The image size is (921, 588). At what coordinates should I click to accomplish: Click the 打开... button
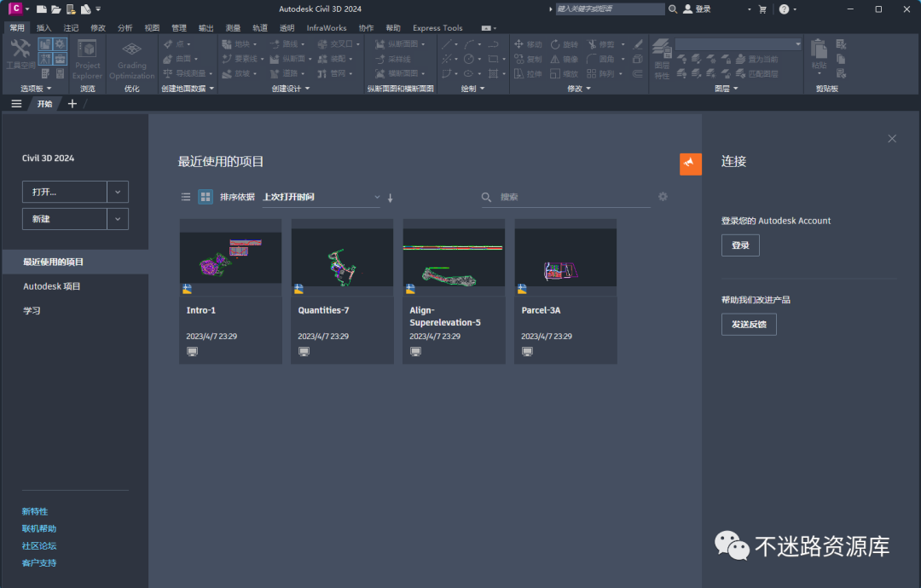[x=65, y=192]
